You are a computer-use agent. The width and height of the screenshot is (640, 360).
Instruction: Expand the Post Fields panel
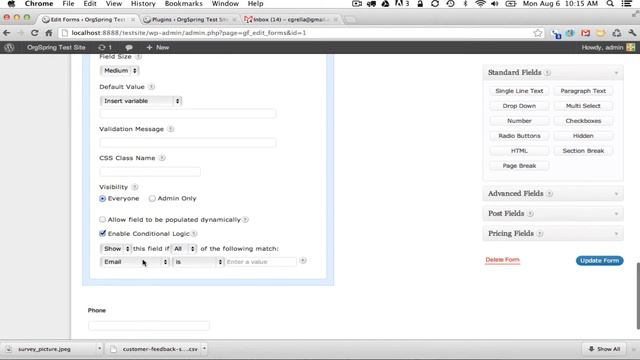pos(616,214)
